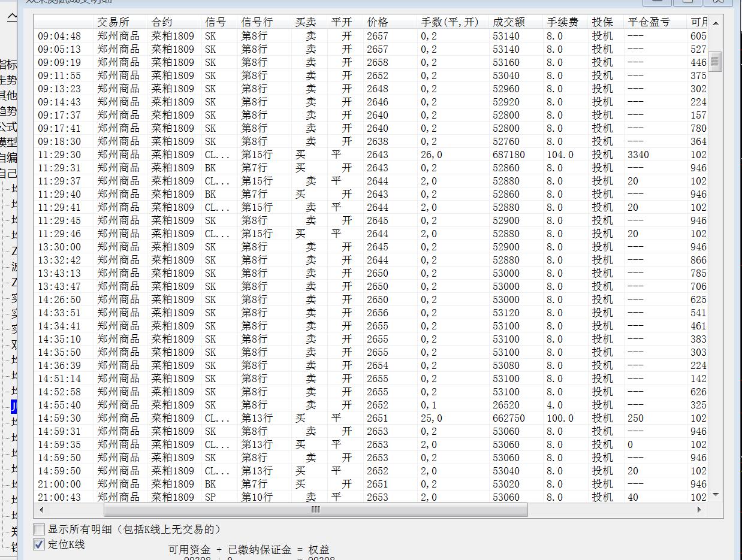The image size is (742, 560).
Task: Click the horizontal scrollbar left arrow
Action: pyautogui.click(x=41, y=510)
